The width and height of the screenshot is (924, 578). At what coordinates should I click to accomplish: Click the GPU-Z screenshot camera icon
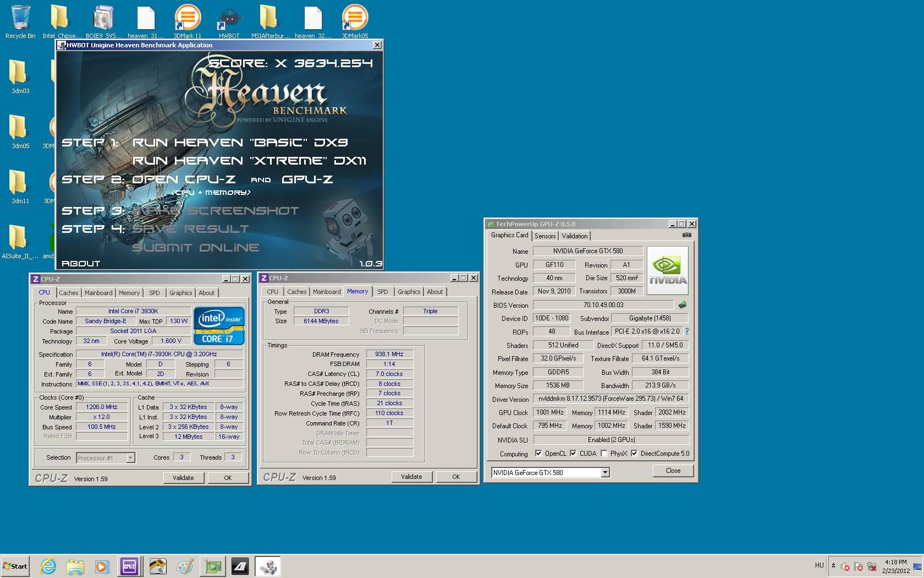687,235
